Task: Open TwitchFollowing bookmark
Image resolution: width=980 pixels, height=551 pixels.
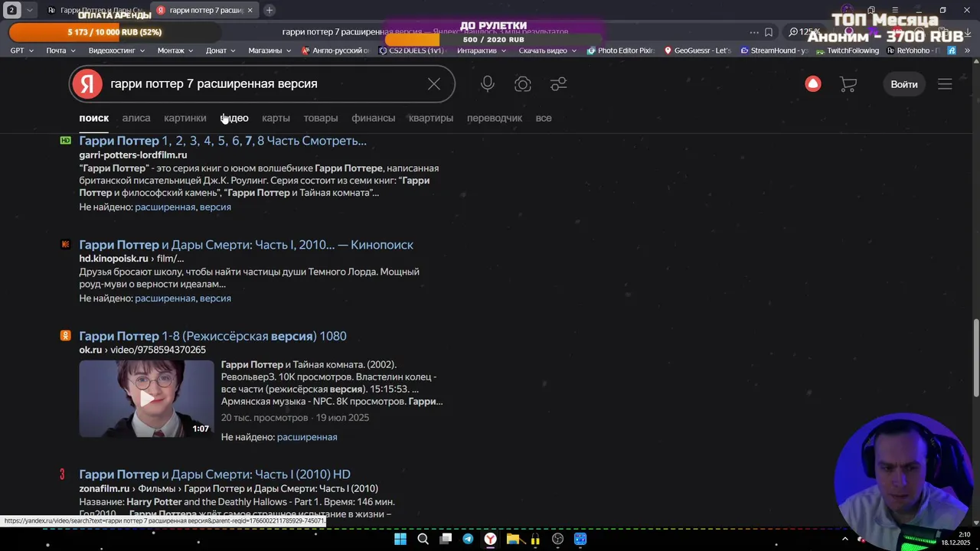Action: click(848, 51)
